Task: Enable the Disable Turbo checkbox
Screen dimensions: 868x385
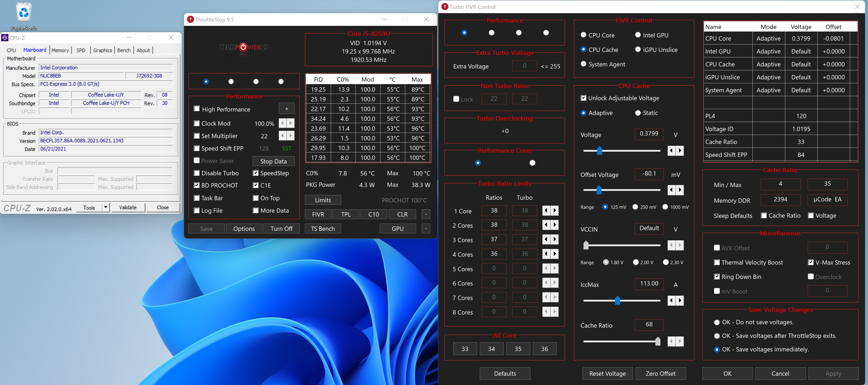Action: click(197, 173)
